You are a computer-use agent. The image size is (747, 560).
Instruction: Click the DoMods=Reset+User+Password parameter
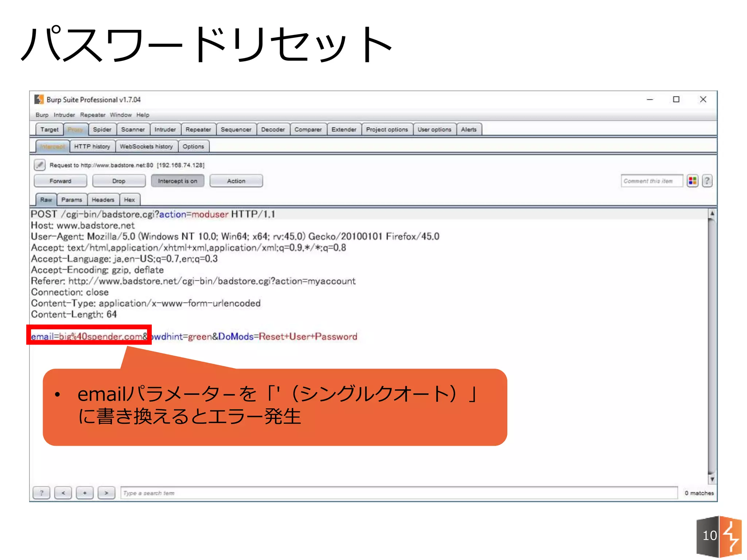pyautogui.click(x=288, y=336)
